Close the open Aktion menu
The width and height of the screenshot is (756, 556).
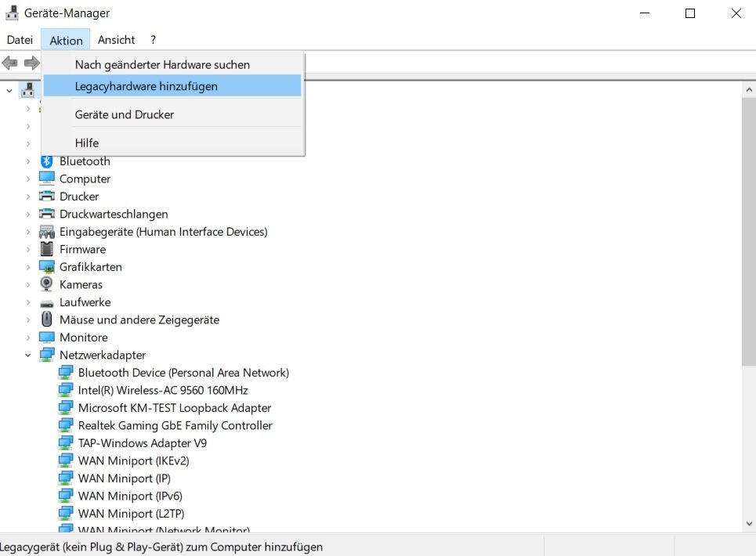tap(66, 40)
